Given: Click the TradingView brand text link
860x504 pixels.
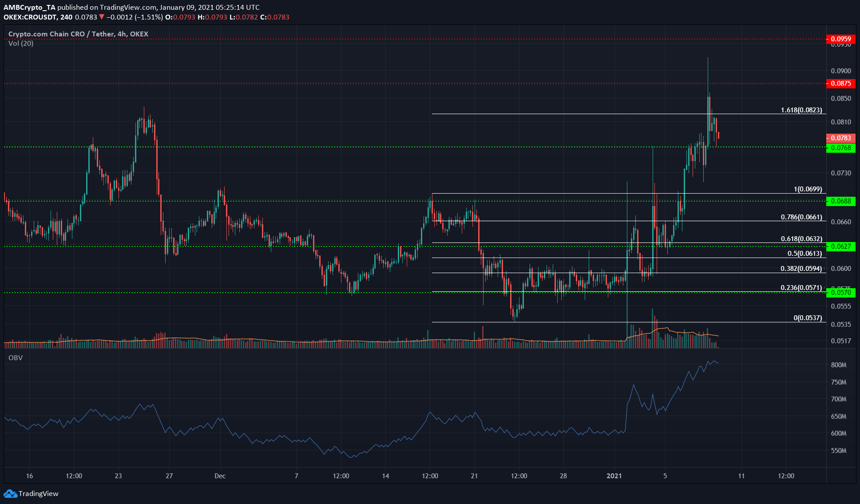Looking at the screenshot, I should [39, 493].
